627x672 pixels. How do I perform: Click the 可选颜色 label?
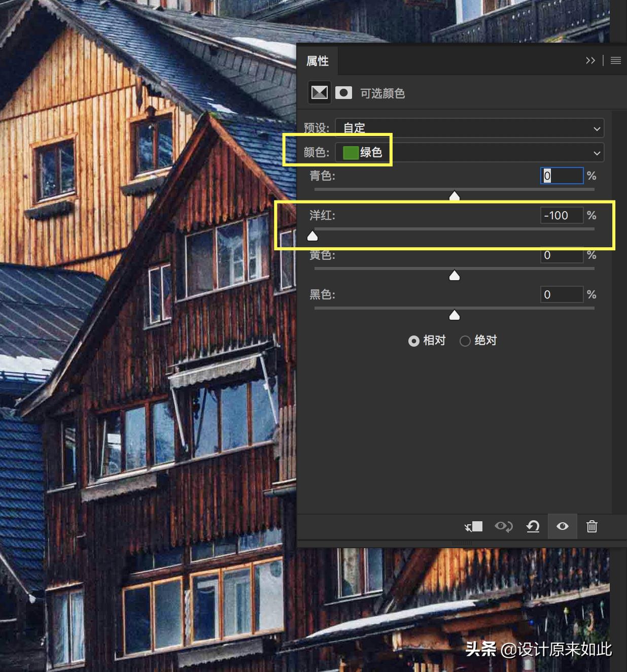[x=382, y=93]
